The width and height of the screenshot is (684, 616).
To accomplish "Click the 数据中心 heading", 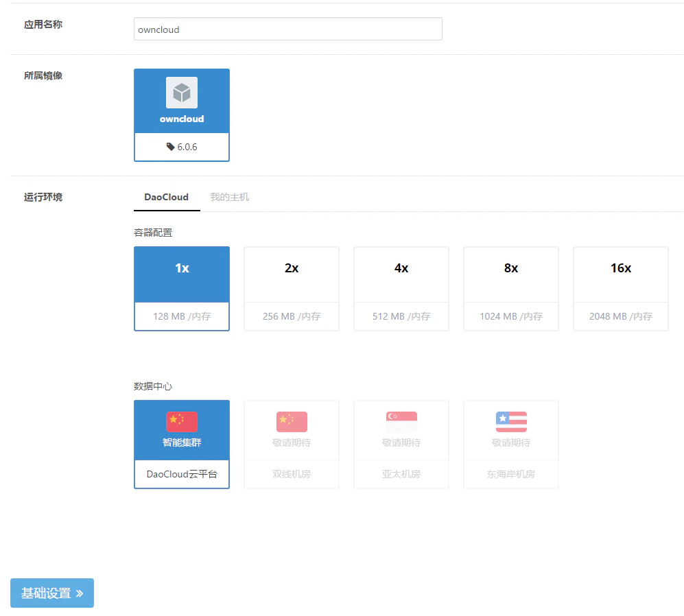I will [153, 386].
